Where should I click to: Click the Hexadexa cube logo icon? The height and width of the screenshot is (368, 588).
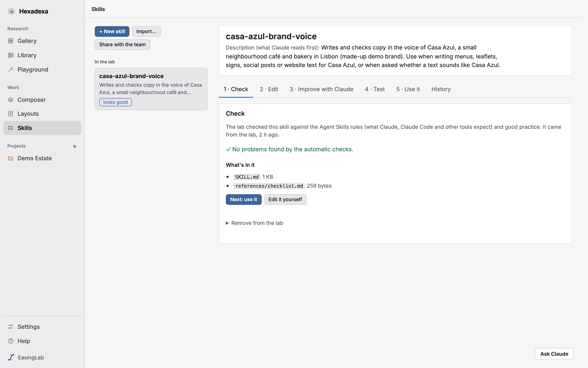tap(11, 11)
